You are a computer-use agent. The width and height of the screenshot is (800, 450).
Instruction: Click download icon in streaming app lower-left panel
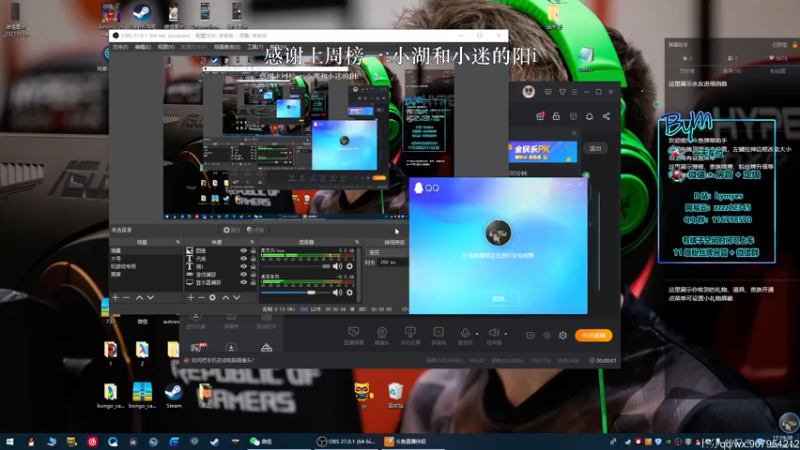[x=231, y=348]
